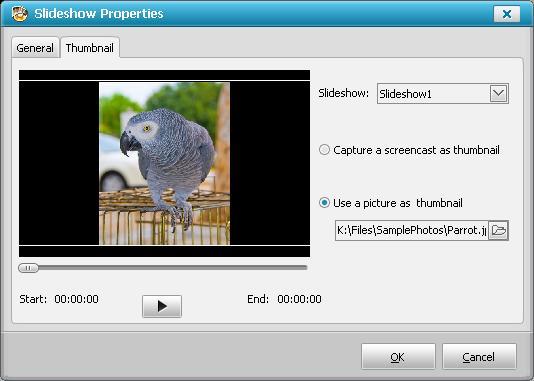534x381 pixels.
Task: Switch to the General tab
Action: (x=35, y=48)
